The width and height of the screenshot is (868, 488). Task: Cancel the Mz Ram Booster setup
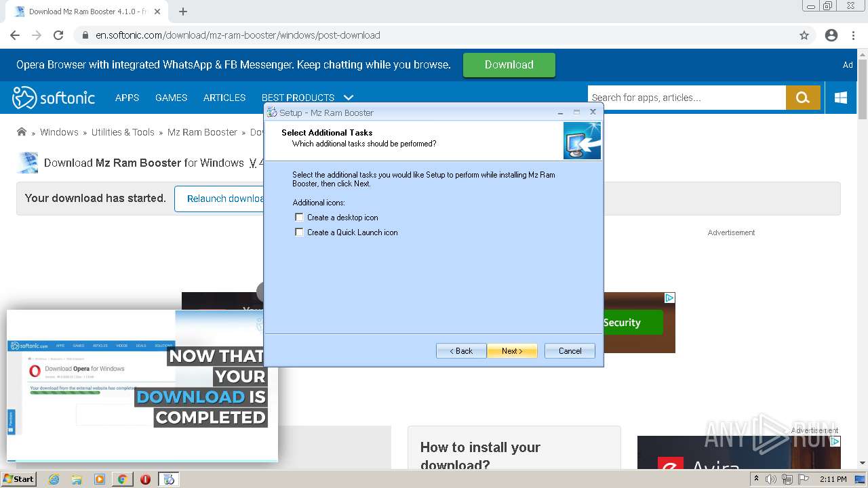pos(570,351)
